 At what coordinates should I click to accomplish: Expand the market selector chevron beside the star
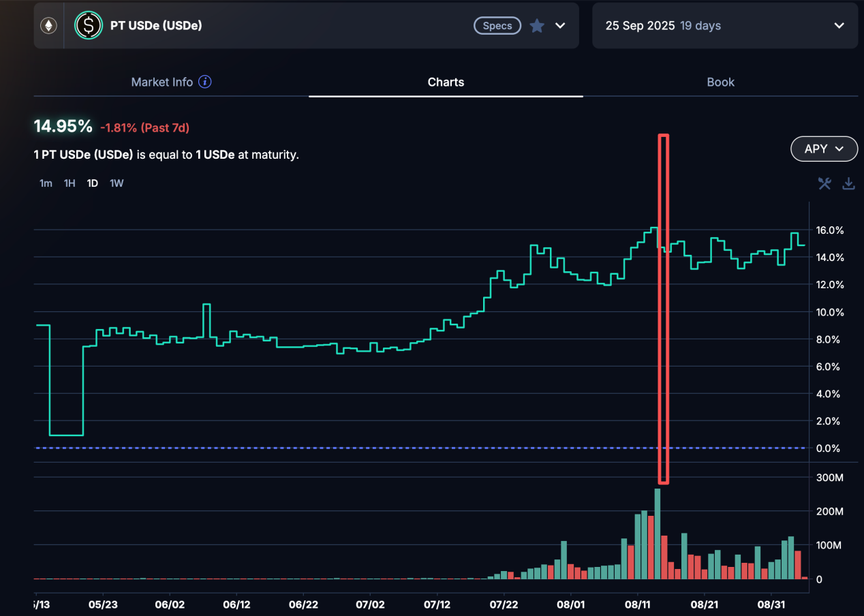559,25
